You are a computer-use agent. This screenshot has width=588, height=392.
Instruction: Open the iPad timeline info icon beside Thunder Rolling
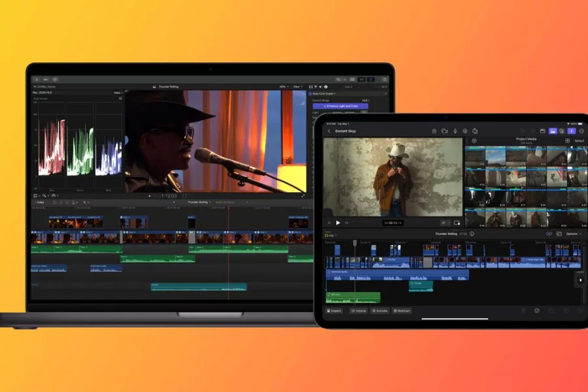472,234
